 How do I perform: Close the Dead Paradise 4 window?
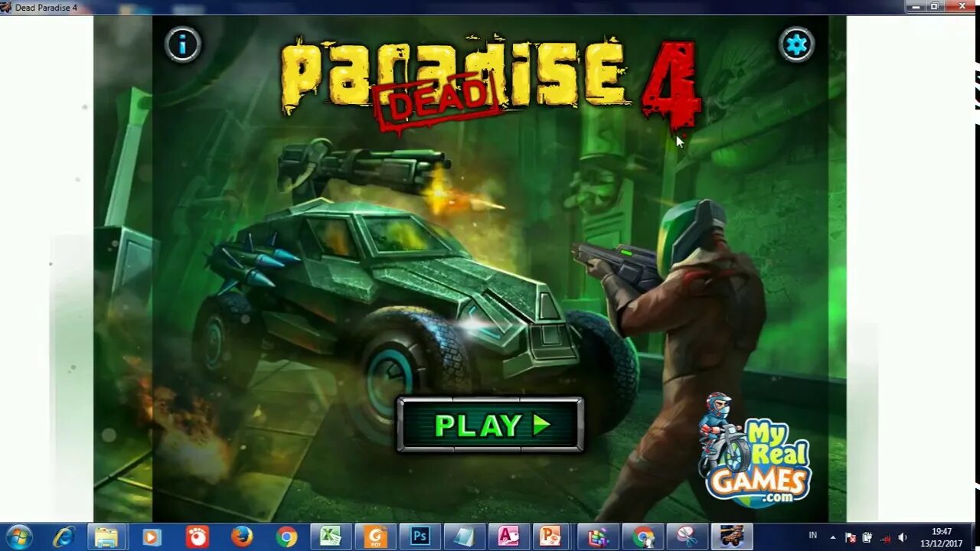[962, 6]
